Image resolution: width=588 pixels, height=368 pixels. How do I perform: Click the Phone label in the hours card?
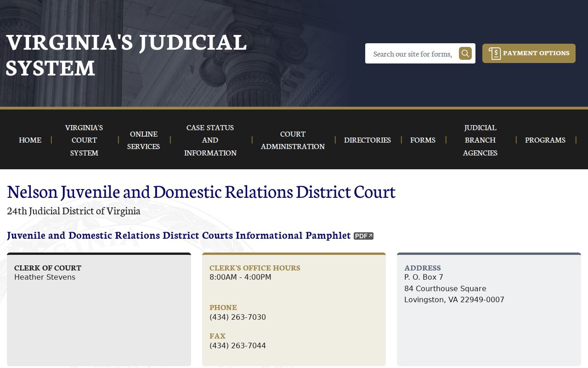(x=223, y=307)
